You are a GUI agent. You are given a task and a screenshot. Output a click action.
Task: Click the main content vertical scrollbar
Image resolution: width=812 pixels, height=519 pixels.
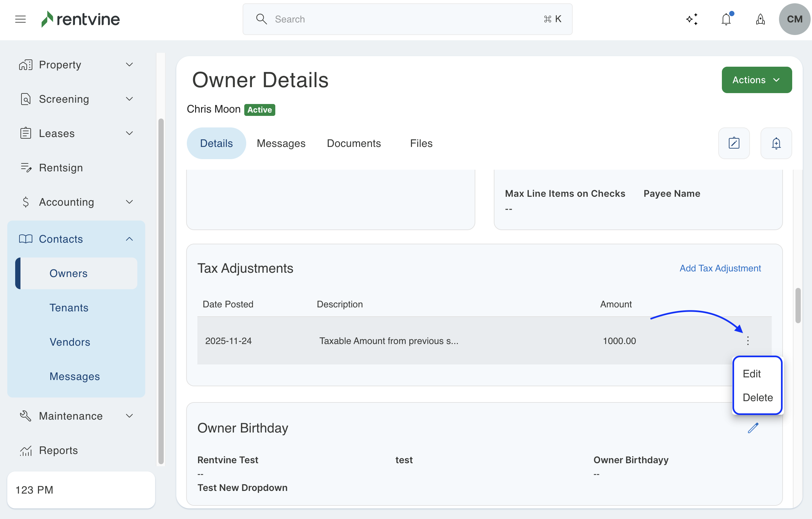(x=797, y=305)
